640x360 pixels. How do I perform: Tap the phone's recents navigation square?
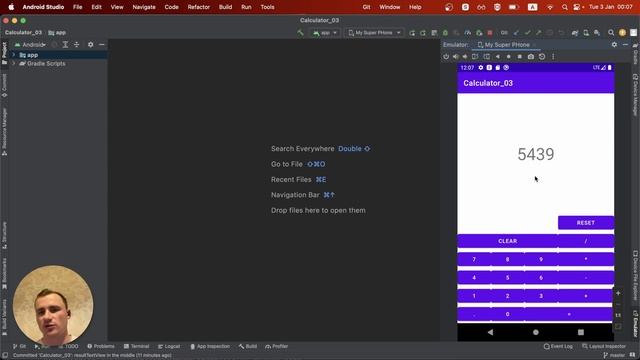(x=581, y=332)
